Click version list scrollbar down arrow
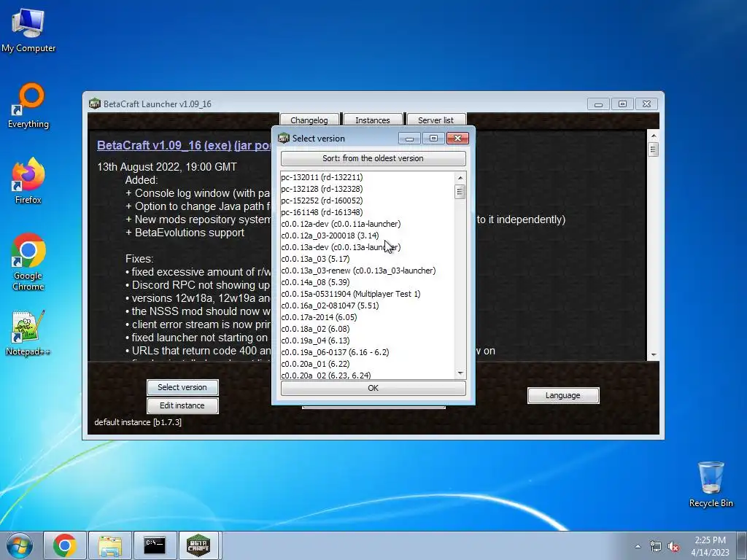 click(x=460, y=373)
